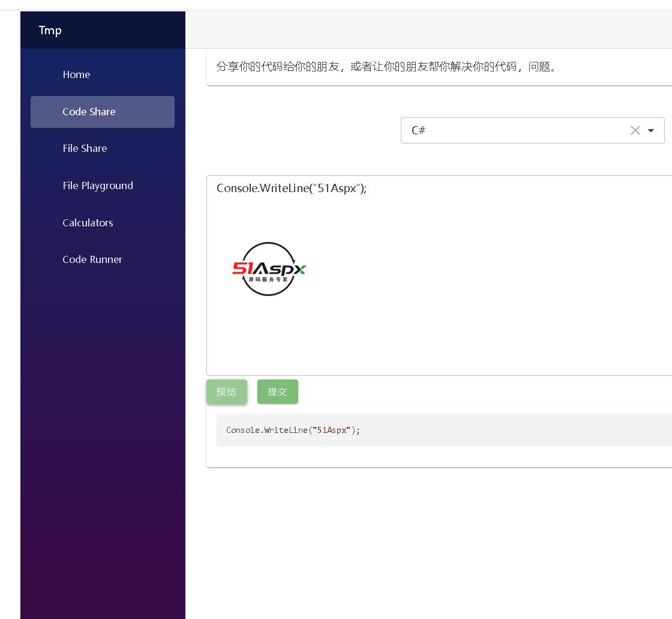
Task: Navigate to Calculators
Action: click(103, 223)
